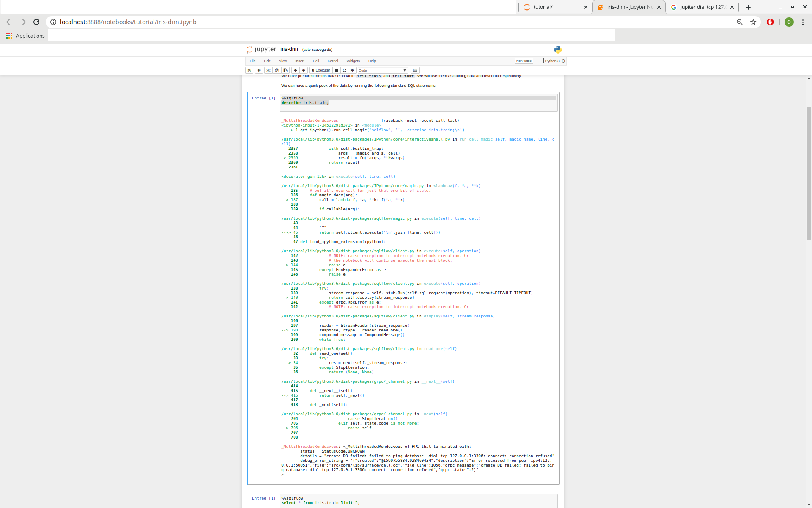Cut selected cells with scissors icon
Screen dimensions: 812x508
tap(268, 70)
